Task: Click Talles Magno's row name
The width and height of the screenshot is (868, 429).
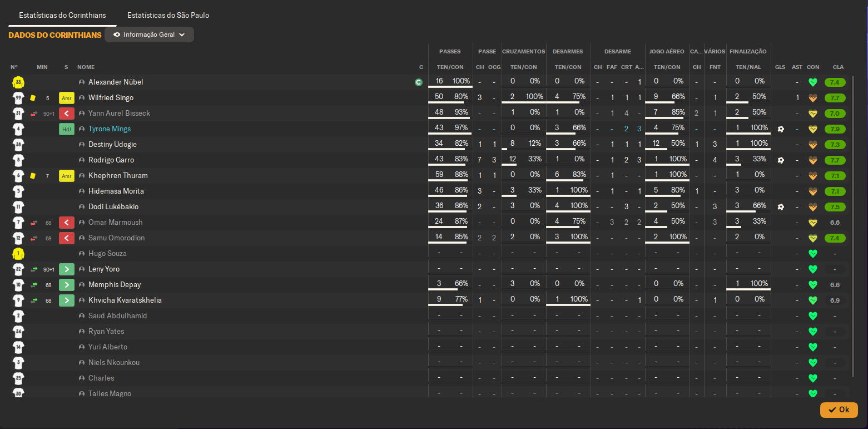Action: pyautogui.click(x=110, y=394)
